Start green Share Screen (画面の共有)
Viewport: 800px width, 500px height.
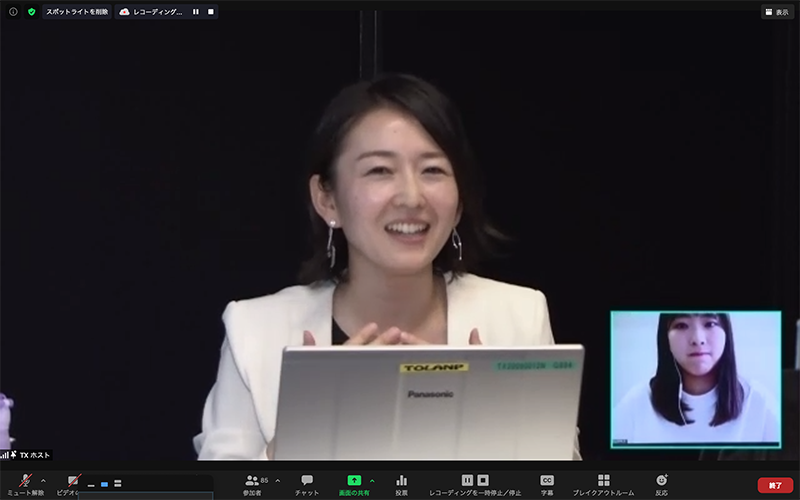tap(354, 485)
